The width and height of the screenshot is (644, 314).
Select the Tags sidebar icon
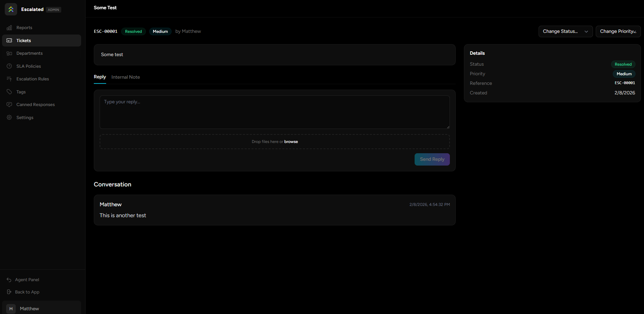point(9,92)
